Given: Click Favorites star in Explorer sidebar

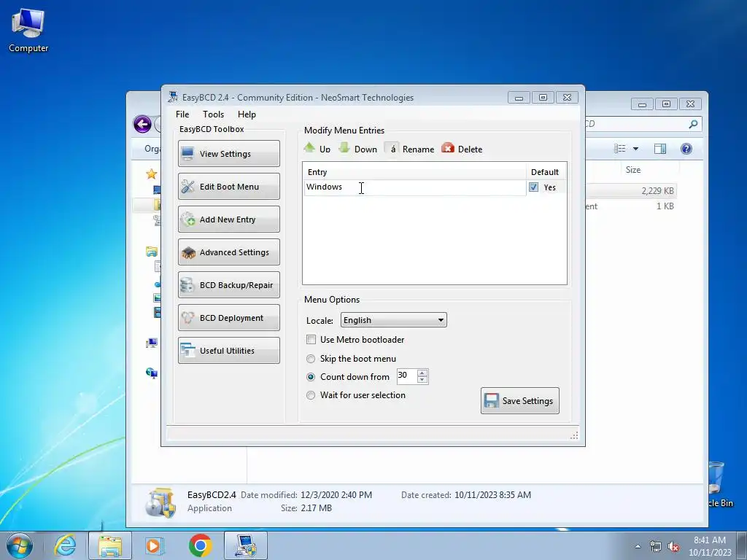Looking at the screenshot, I should pyautogui.click(x=152, y=174).
